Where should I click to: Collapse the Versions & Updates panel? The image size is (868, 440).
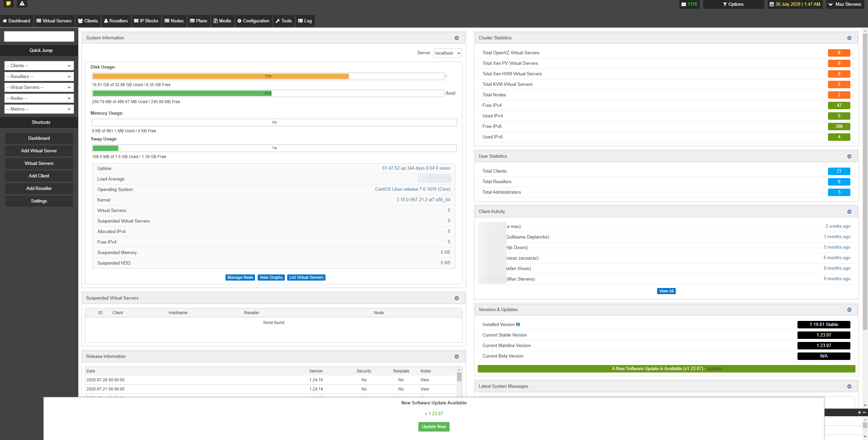[849, 310]
